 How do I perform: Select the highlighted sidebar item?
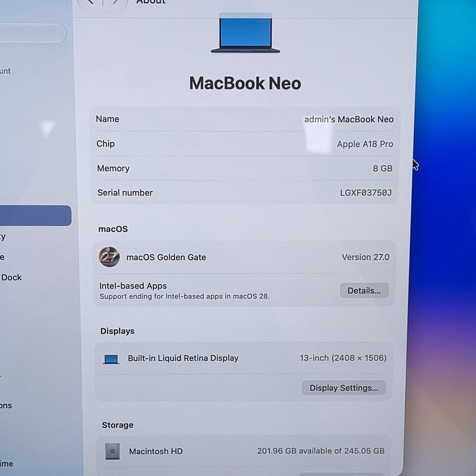coord(35,215)
